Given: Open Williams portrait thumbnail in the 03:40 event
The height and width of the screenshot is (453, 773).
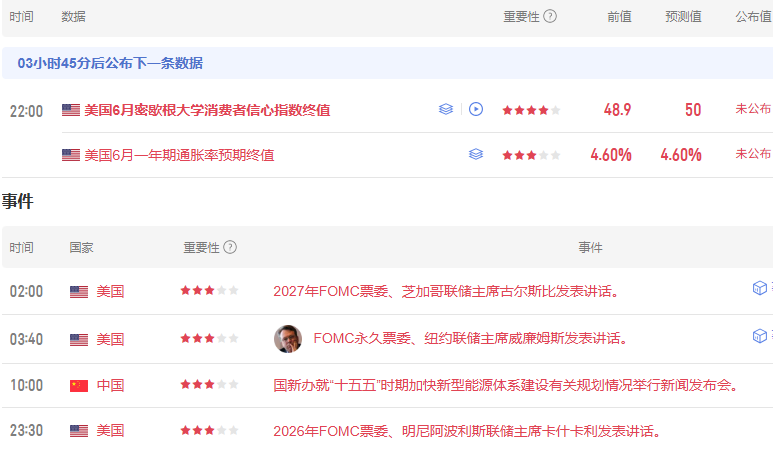Looking at the screenshot, I should click(288, 339).
